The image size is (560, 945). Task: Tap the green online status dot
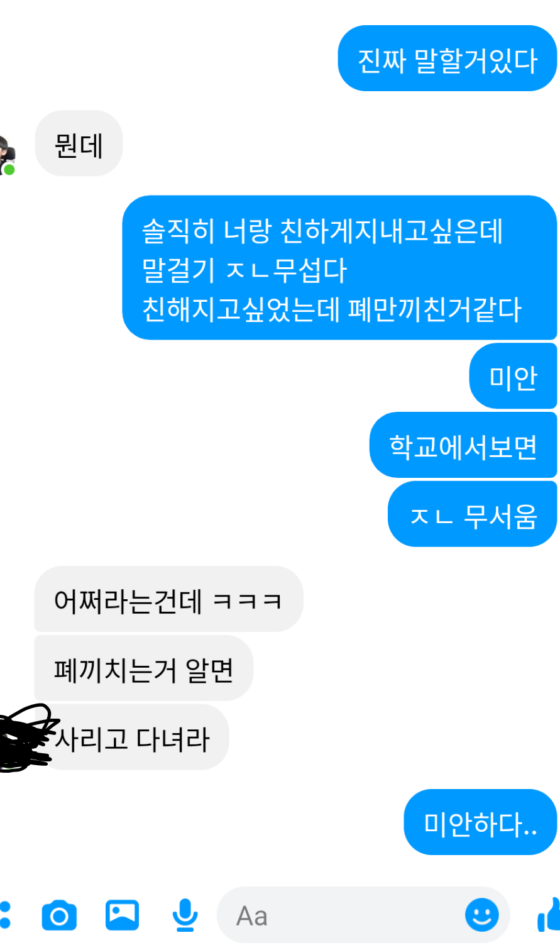coord(9,170)
